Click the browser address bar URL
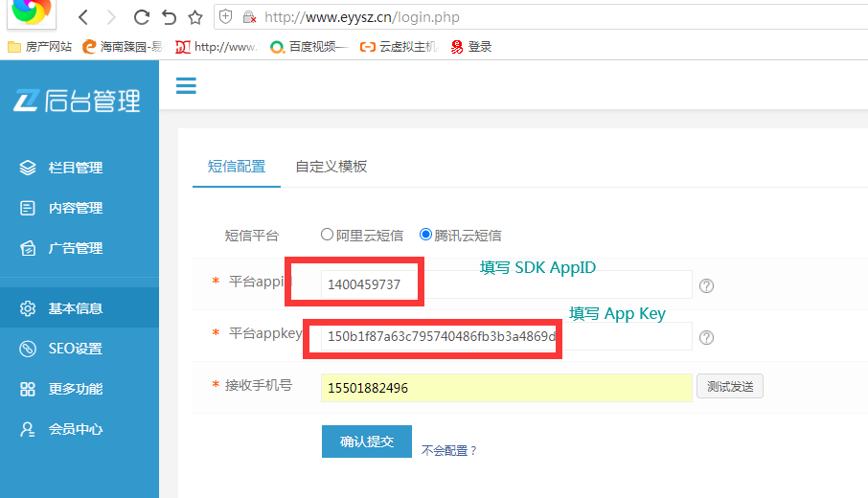The image size is (868, 498). 362,17
